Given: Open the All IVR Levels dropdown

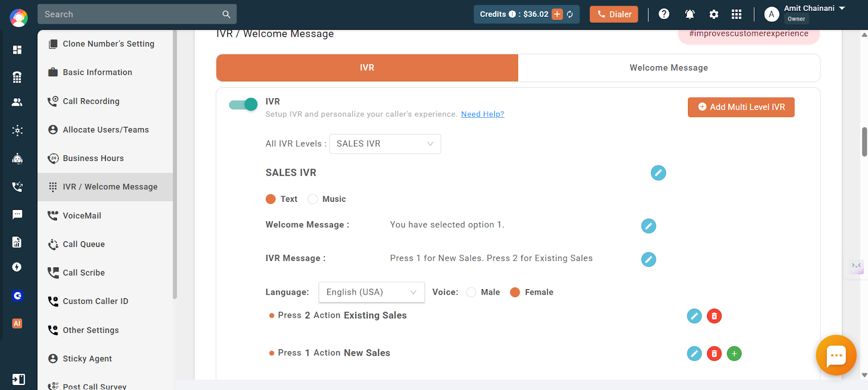Looking at the screenshot, I should point(385,144).
